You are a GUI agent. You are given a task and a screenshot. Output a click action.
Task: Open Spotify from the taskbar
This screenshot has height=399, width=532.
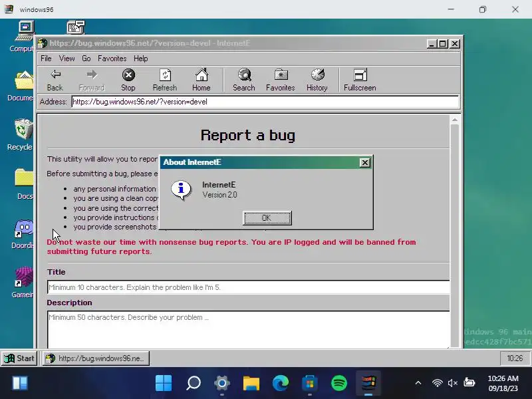click(x=339, y=383)
